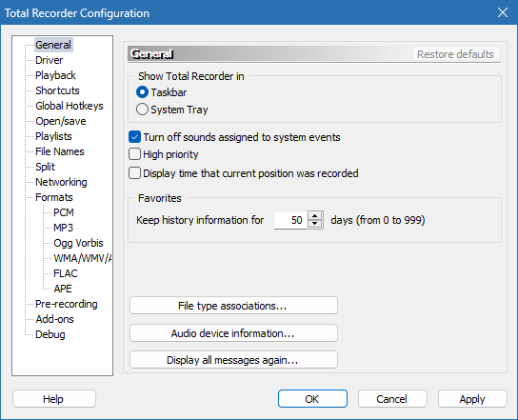The image size is (518, 420).
Task: Select the Formats tree node
Action: point(54,197)
